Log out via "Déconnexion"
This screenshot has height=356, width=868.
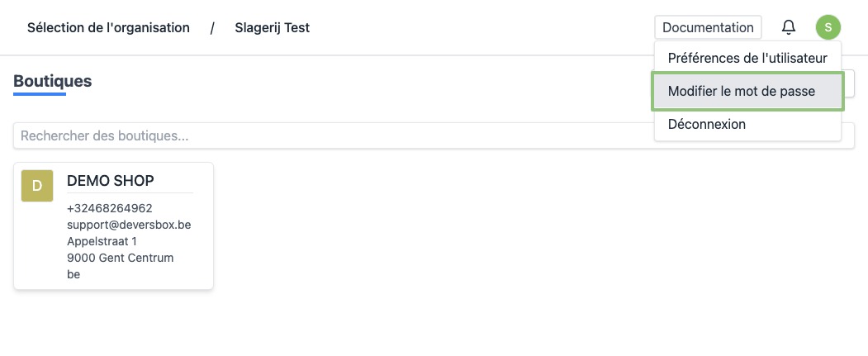click(707, 124)
